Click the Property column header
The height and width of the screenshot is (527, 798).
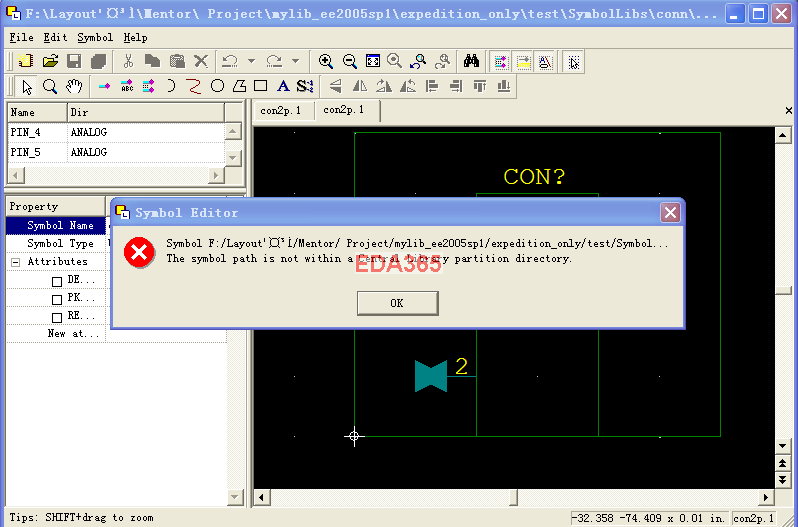pos(55,207)
